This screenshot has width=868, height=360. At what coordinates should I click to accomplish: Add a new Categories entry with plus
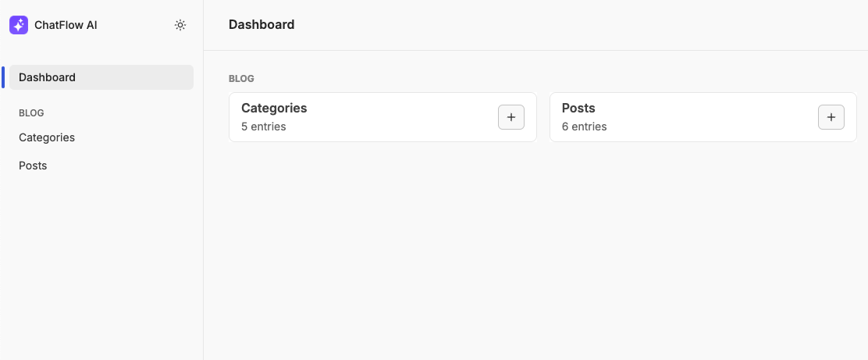511,117
